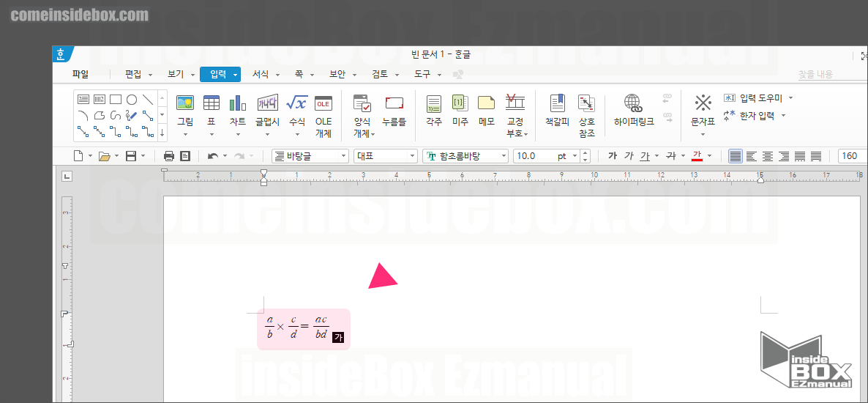
Task: Open the 바탕글 paragraph style dropdown
Action: tap(344, 156)
